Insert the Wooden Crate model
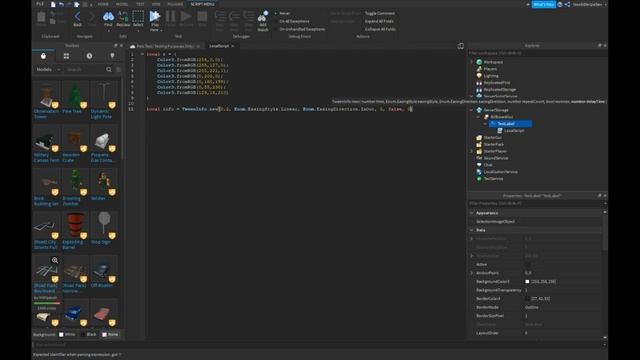Image resolution: width=640 pixels, height=360 pixels. click(x=76, y=138)
